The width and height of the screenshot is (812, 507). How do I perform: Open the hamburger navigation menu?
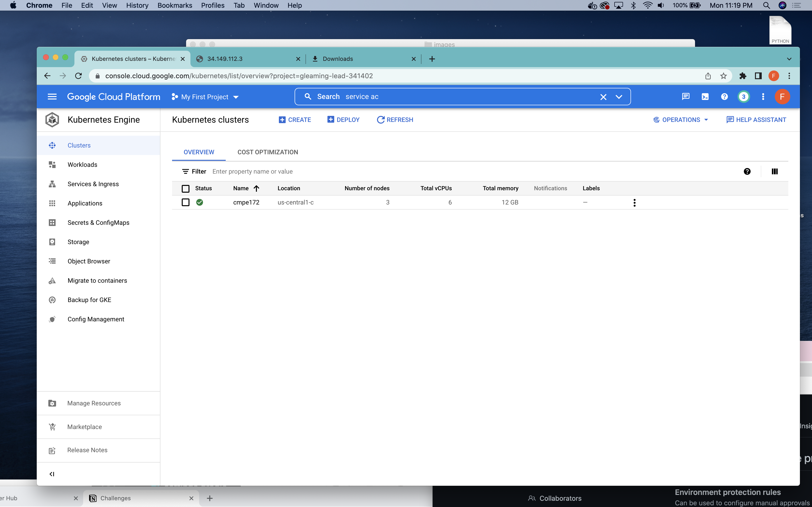pos(52,97)
